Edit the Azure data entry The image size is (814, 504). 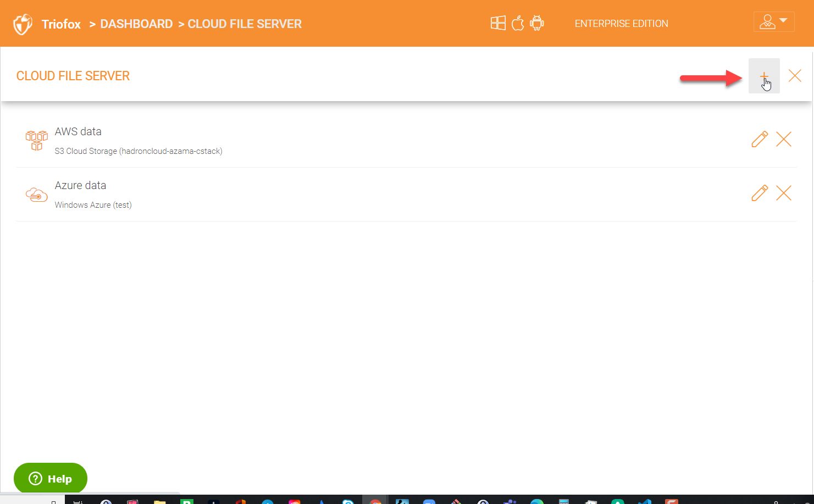(760, 193)
